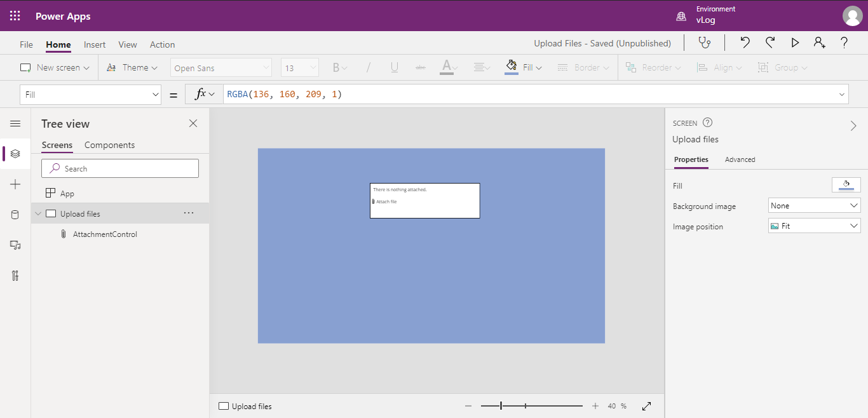The height and width of the screenshot is (418, 868).
Task: Open the Image position dropdown
Action: coord(814,226)
